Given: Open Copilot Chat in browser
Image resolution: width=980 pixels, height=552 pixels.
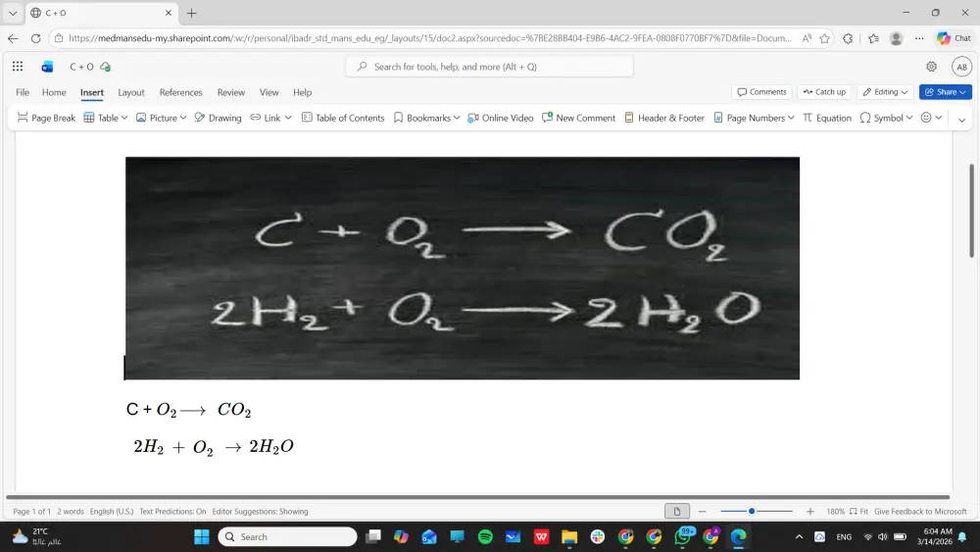Looking at the screenshot, I should click(954, 38).
